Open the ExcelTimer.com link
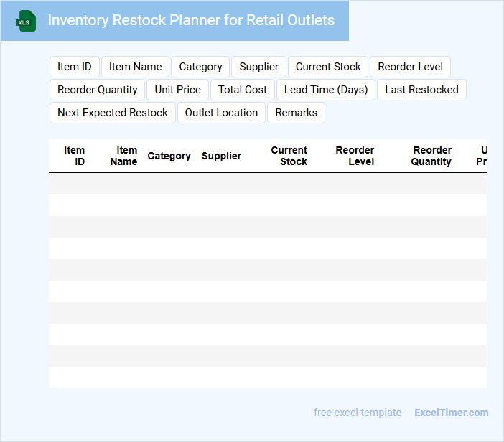Screen dimensions: 504x442 (451, 413)
